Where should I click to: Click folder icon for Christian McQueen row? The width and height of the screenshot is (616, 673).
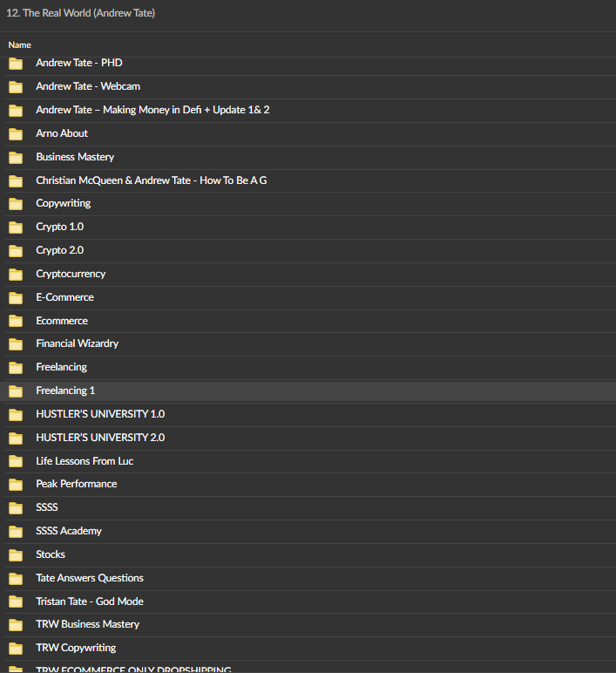pos(16,181)
